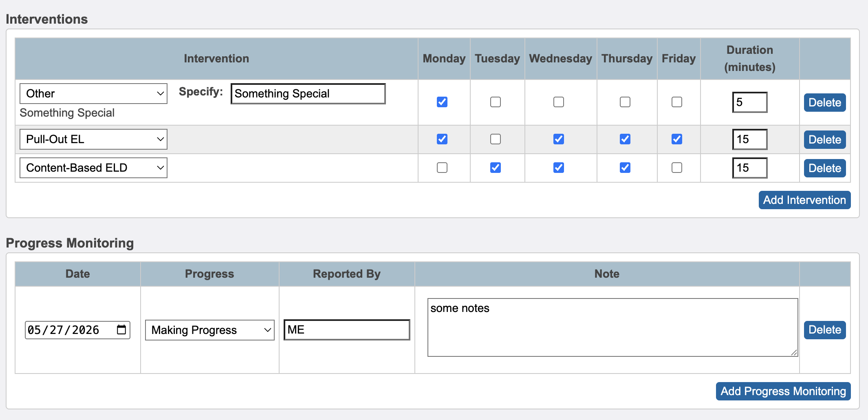Open the Making Progress dropdown
This screenshot has width=868, height=420.
[x=210, y=330]
